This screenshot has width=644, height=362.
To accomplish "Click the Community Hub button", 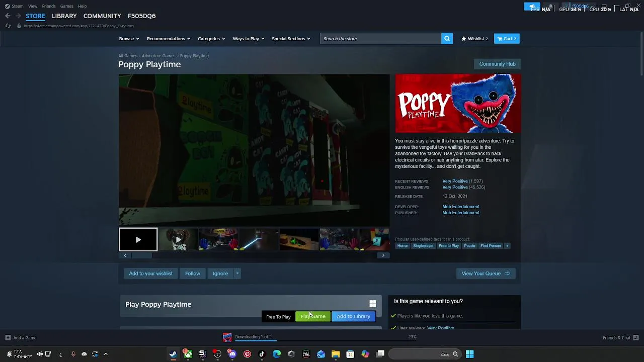I will [497, 64].
